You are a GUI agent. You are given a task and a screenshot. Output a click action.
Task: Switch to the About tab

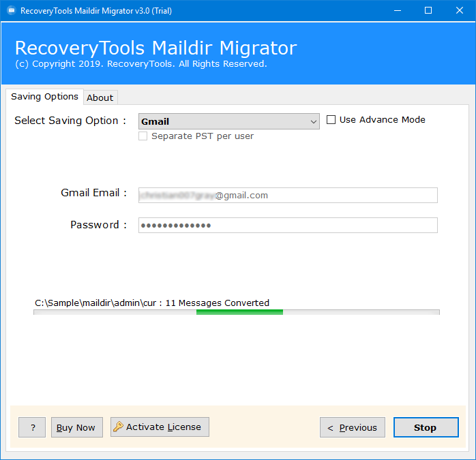click(100, 97)
